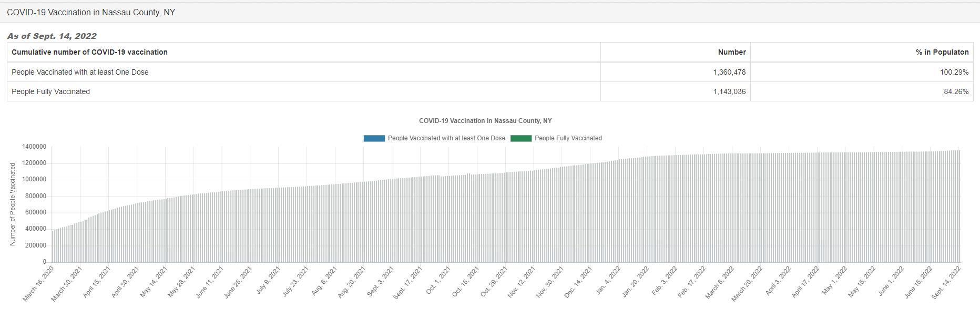Toggle the green Fully Vaccinated legend swatch
Viewport: 980px width, 309px height.
click(520, 138)
